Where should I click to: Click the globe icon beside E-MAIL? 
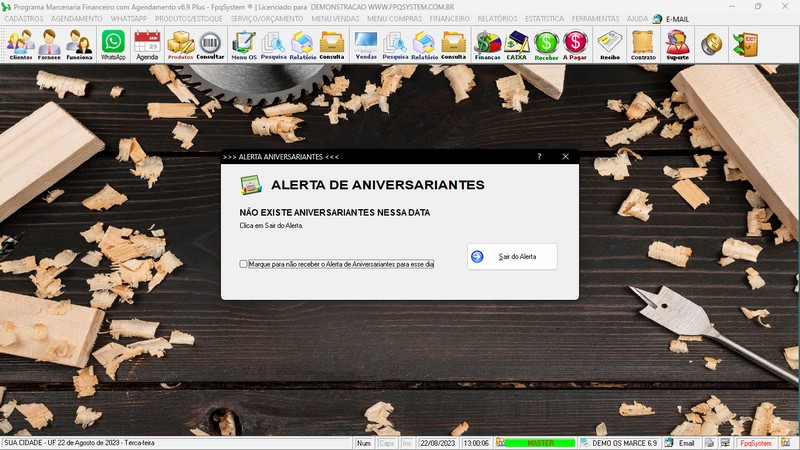tap(657, 19)
